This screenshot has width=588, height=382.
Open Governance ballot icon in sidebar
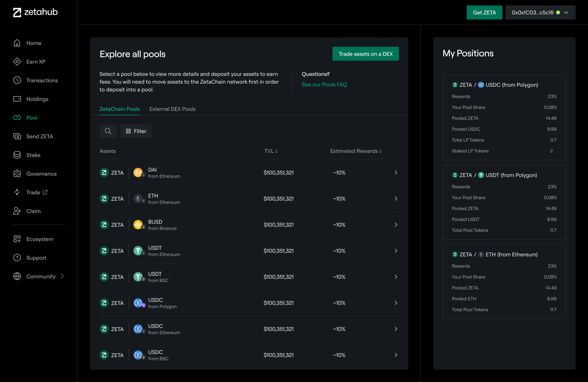click(x=17, y=174)
